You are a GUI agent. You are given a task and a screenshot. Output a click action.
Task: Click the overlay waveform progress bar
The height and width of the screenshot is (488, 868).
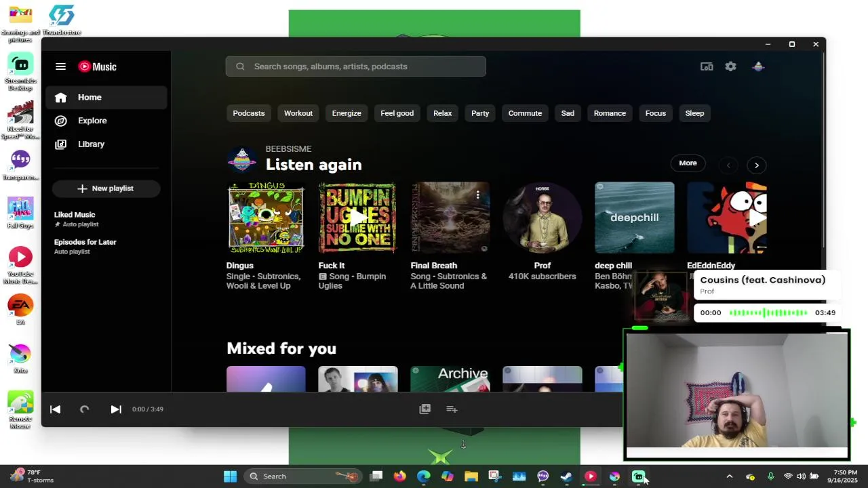click(768, 312)
